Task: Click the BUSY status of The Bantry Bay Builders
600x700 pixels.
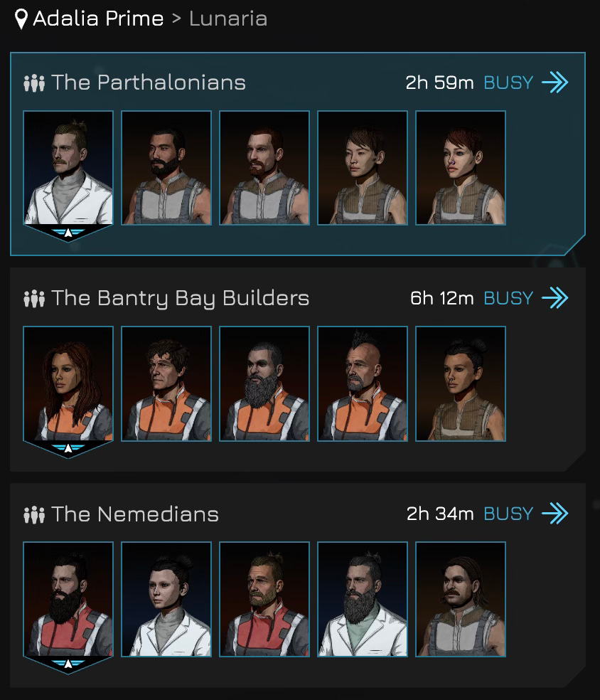Action: [x=508, y=298]
